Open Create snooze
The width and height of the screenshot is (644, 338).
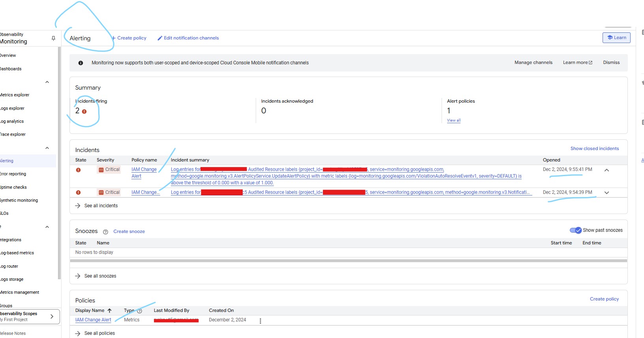(129, 231)
